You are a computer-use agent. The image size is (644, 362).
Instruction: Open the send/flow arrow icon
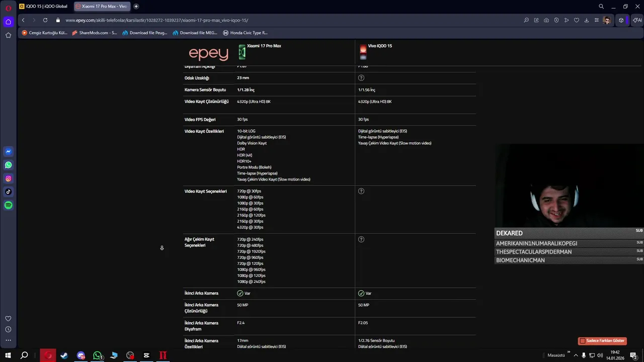pos(567,20)
